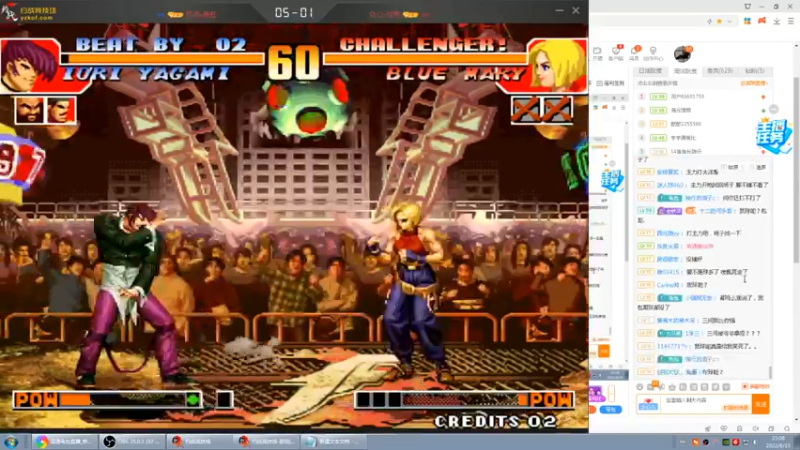Click the trash icon in browser status bar
Image resolution: width=800 pixels, height=450 pixels.
click(739, 429)
